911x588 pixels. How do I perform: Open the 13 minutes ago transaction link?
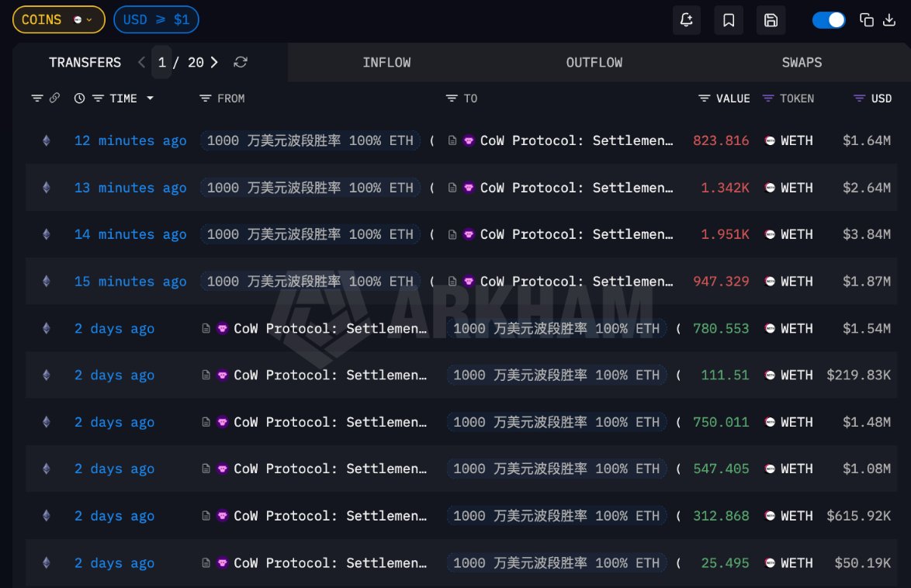click(130, 188)
